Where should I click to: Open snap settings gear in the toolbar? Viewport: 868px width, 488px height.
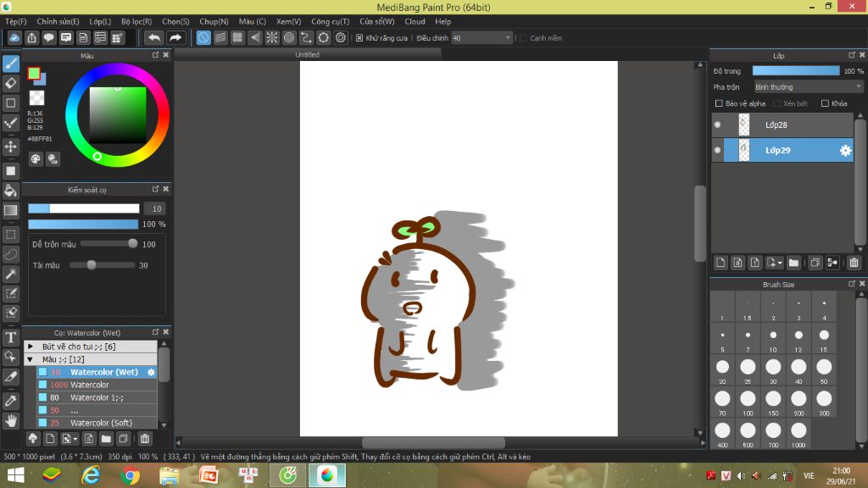pyautogui.click(x=341, y=37)
